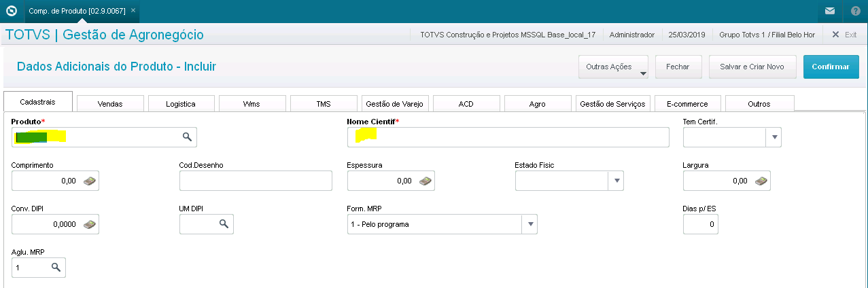Expand the Form. MRP dropdown arrow
The width and height of the screenshot is (868, 288).
pos(530,224)
